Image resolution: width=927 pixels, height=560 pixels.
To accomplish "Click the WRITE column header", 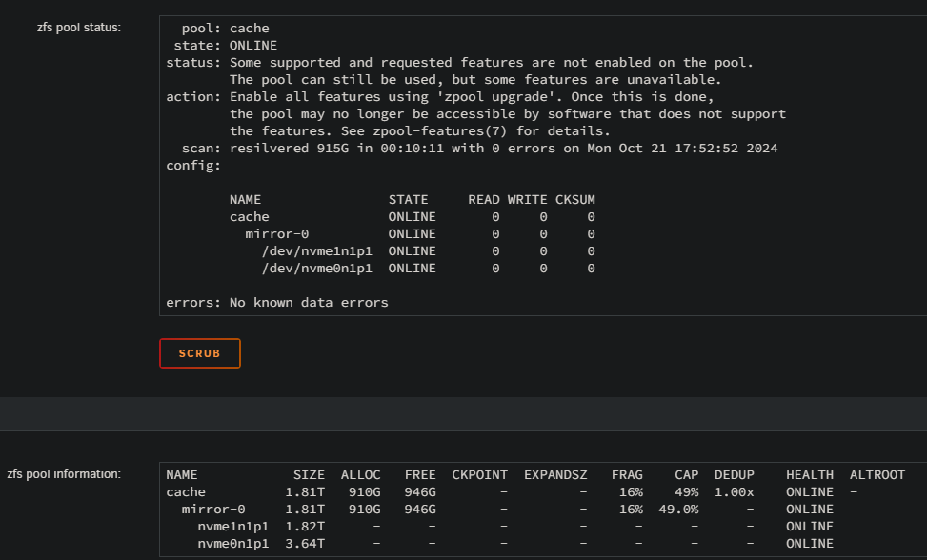I will pos(528,200).
